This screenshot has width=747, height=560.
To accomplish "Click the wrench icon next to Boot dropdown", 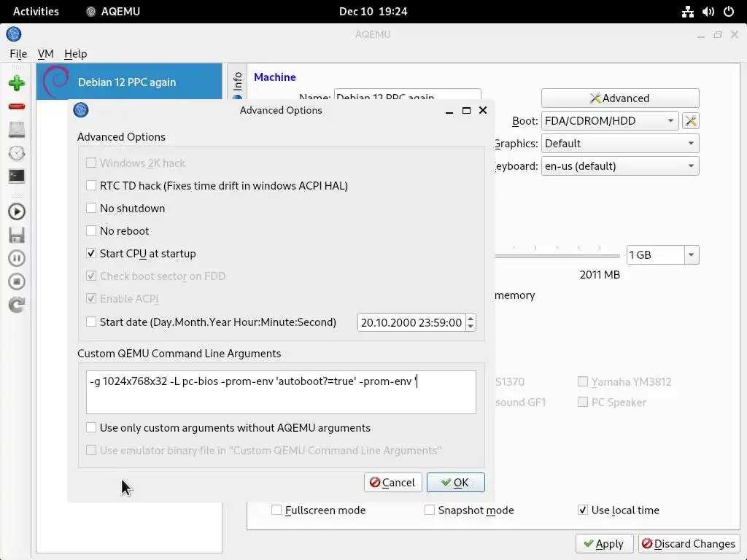I will [691, 121].
